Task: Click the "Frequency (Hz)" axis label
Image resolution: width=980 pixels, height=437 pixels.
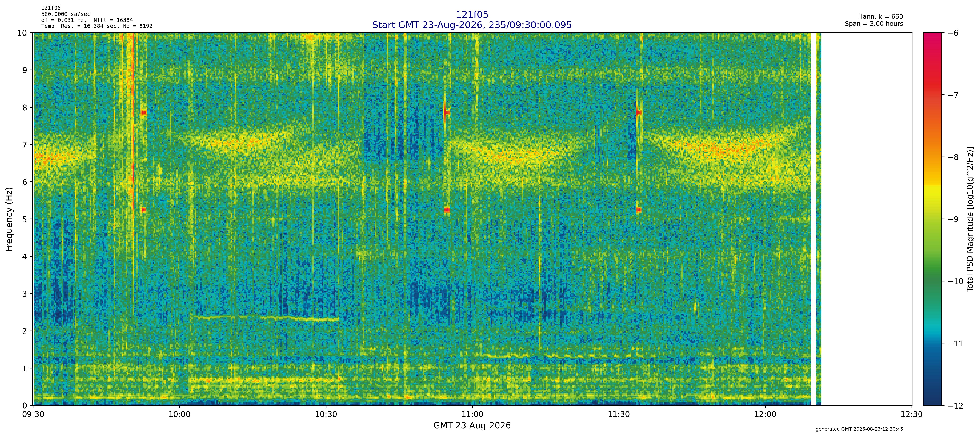Action: point(10,219)
